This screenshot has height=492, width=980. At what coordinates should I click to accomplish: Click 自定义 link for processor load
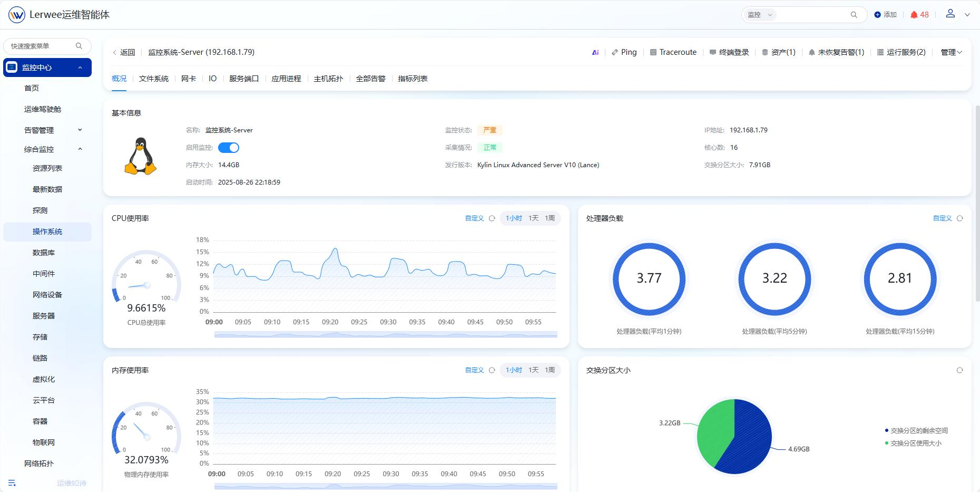942,218
